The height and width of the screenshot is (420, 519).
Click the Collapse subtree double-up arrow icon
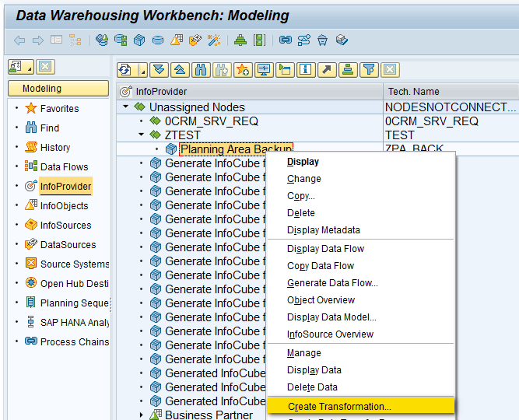pyautogui.click(x=180, y=70)
